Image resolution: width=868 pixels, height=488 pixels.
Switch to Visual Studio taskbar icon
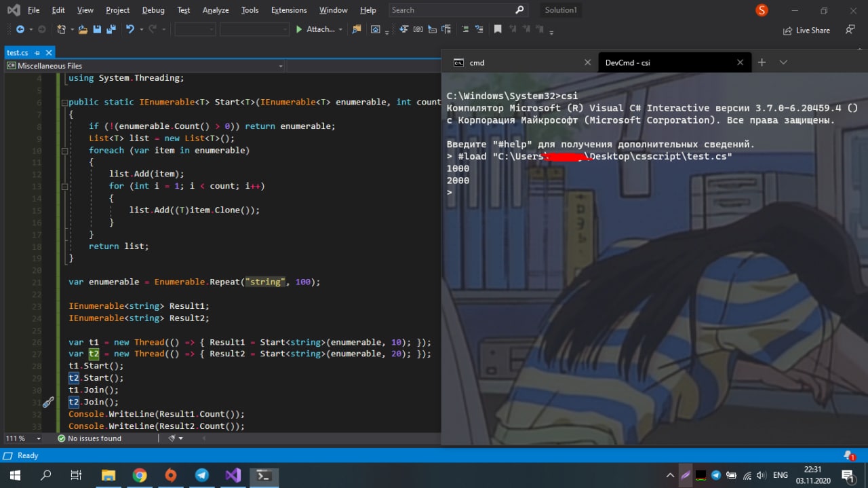pyautogui.click(x=233, y=475)
